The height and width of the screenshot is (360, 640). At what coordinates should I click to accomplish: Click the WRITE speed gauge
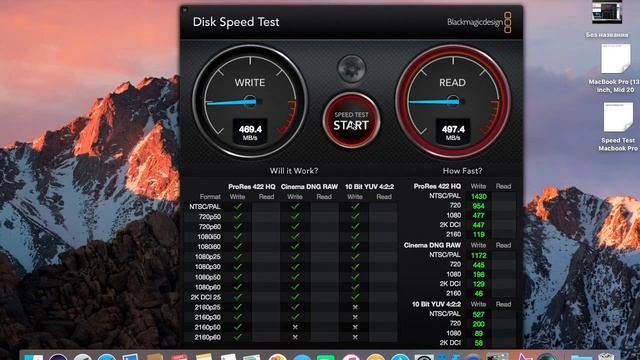coord(250,101)
